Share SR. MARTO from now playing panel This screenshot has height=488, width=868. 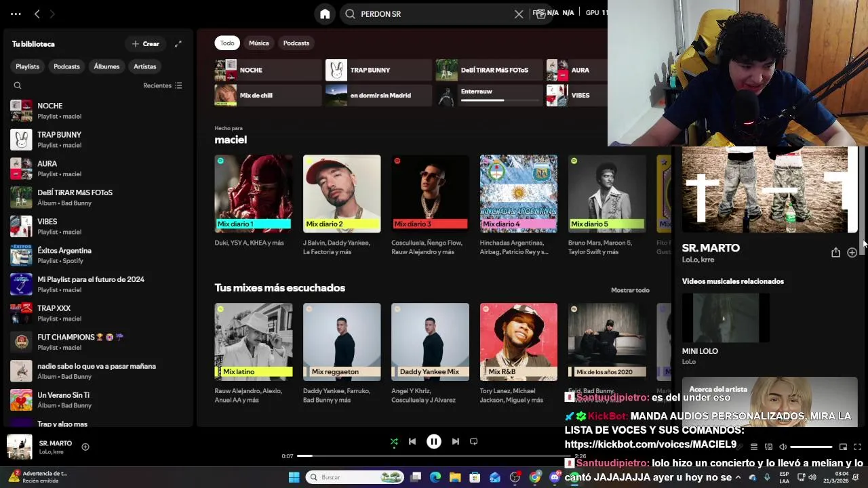[x=835, y=252]
